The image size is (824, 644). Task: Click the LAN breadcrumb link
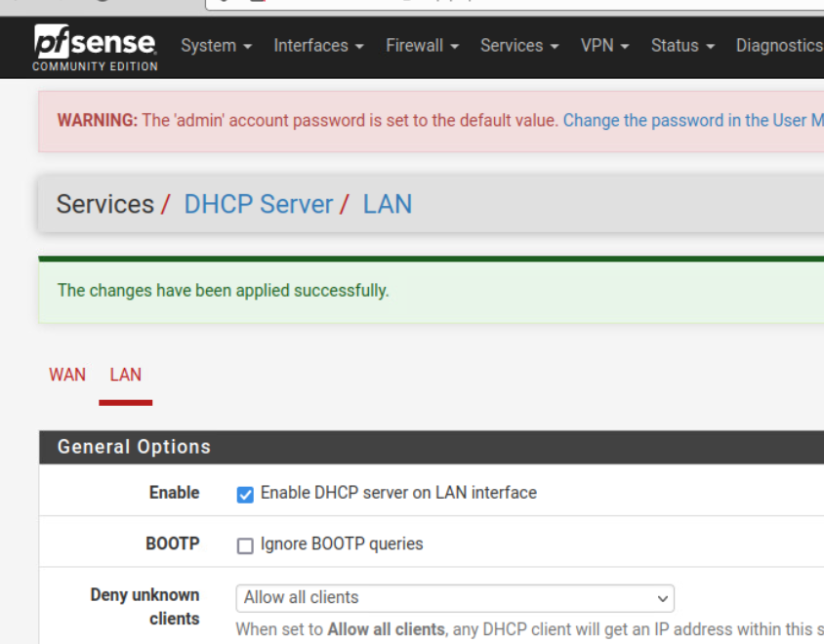coord(388,204)
